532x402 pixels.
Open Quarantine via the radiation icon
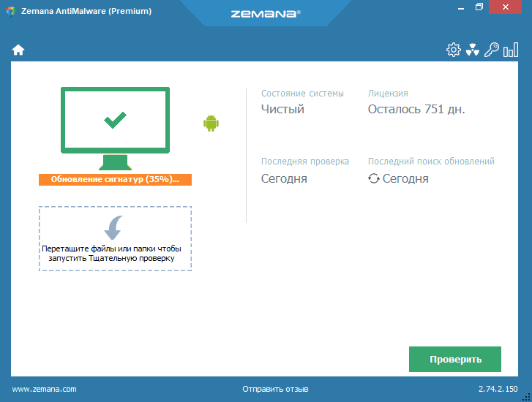pos(472,50)
